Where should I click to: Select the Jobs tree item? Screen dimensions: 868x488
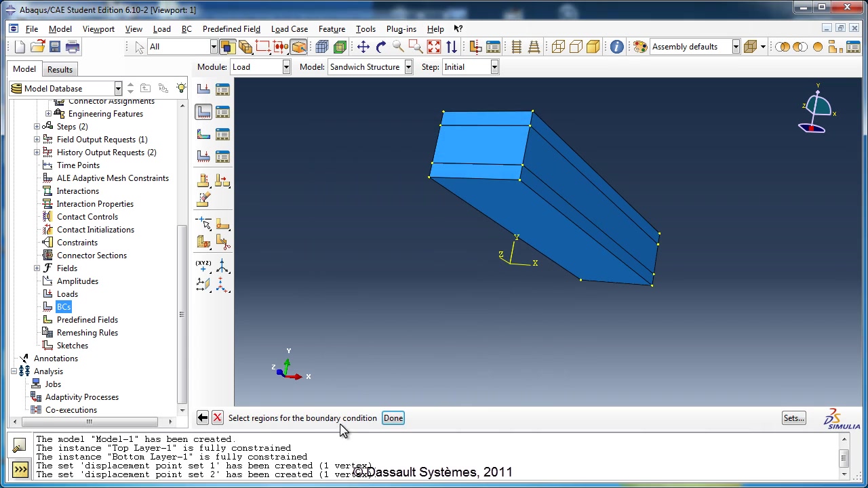(x=53, y=384)
